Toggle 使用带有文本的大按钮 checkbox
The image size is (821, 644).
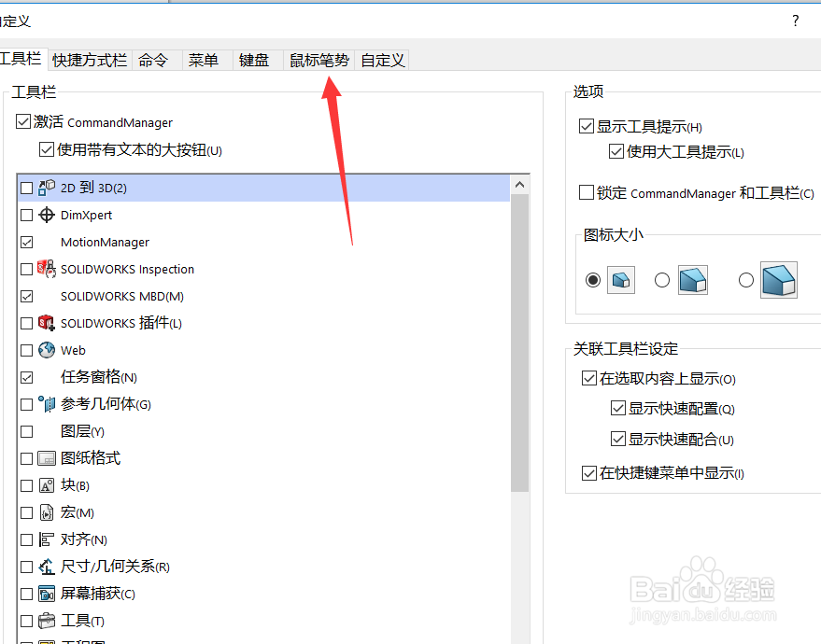46,150
